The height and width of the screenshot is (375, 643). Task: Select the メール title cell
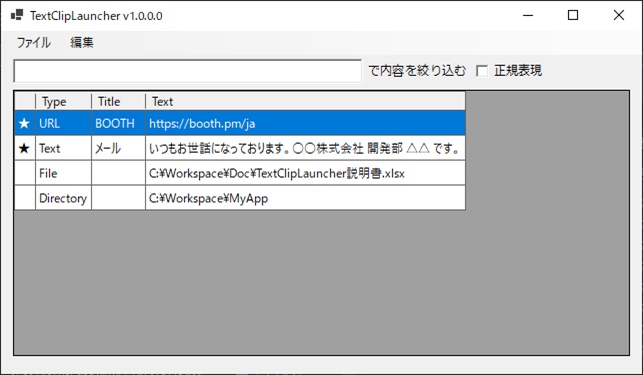click(119, 148)
